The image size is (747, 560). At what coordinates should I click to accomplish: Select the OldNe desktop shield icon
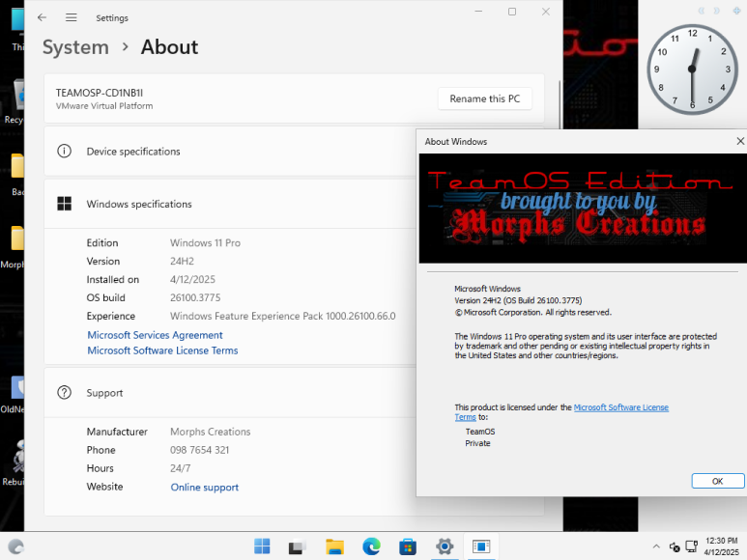(x=13, y=395)
